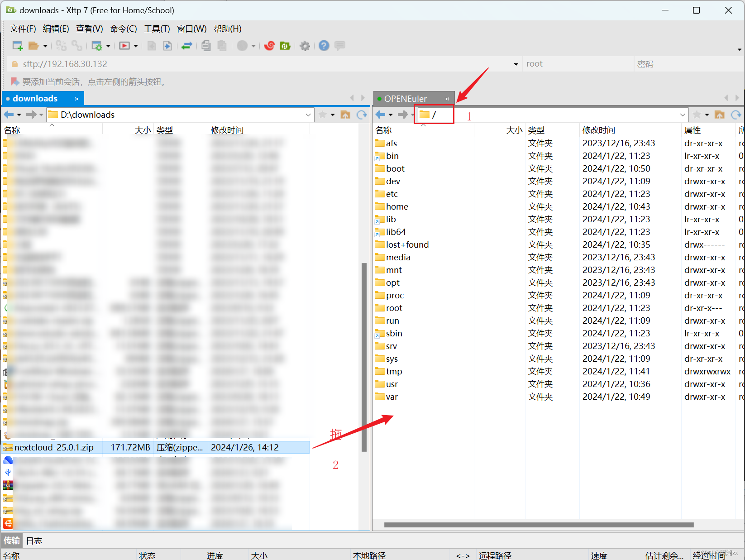Click the home folder icon on local pane
Image resolution: width=745 pixels, height=560 pixels.
pyautogui.click(x=345, y=115)
